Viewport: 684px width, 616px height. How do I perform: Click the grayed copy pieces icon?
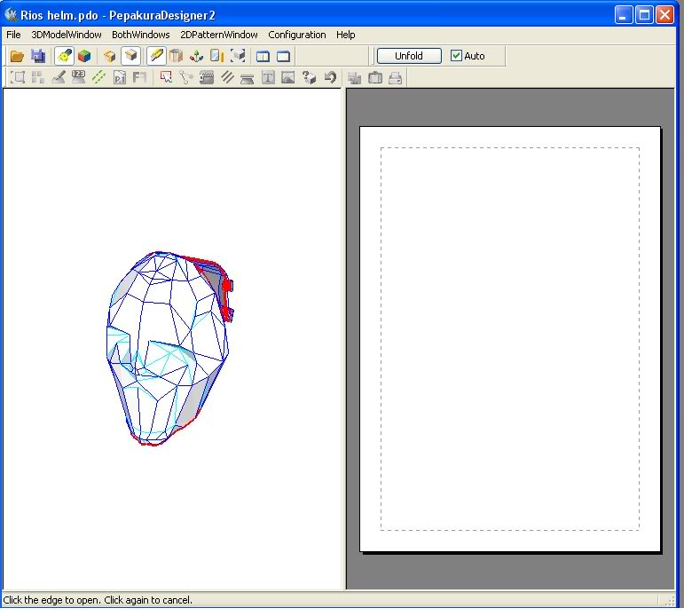tap(355, 78)
